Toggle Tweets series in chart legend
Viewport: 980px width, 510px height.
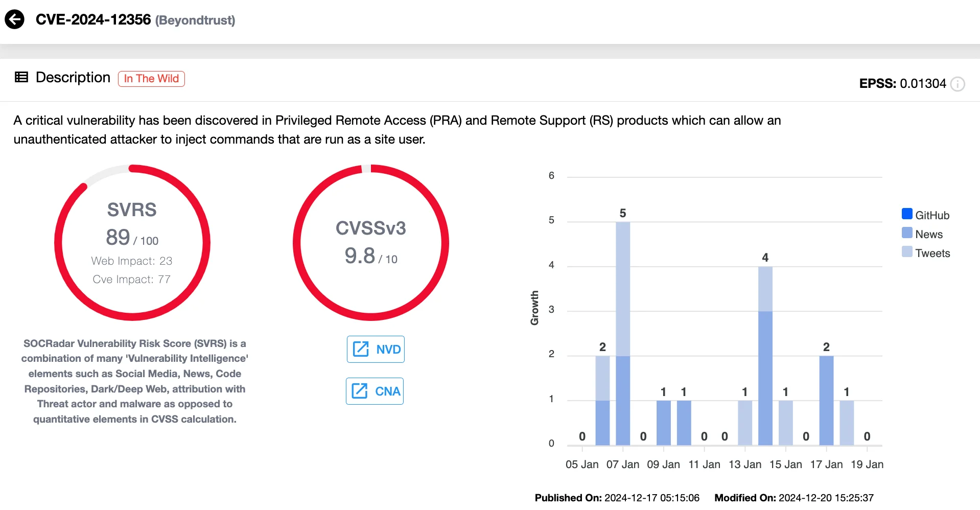click(x=926, y=252)
